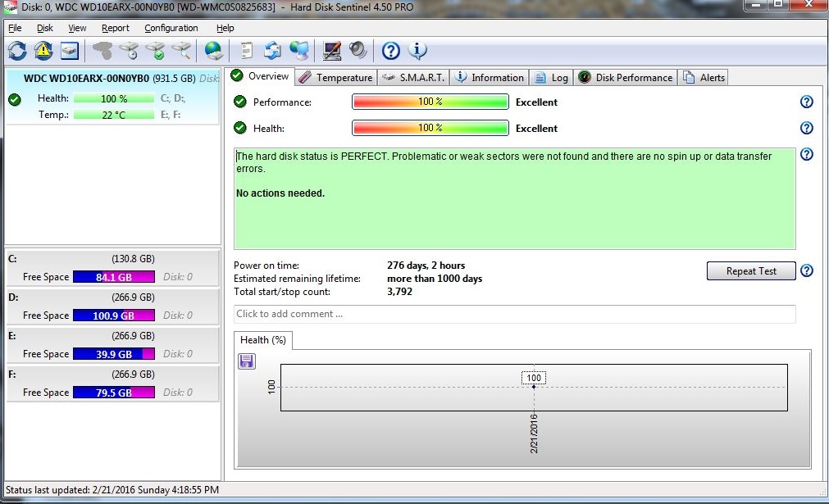Click the sidebar Health 100 % green bar
Viewport: 829px width, 504px height.
pos(114,99)
